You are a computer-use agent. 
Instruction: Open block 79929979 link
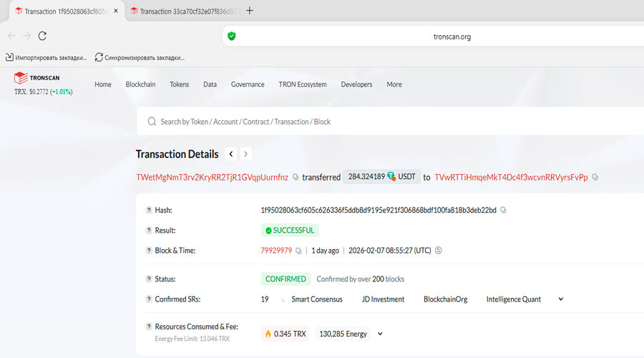click(x=276, y=251)
